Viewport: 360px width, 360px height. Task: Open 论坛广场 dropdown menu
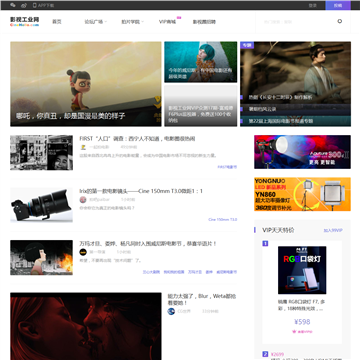pyautogui.click(x=95, y=22)
